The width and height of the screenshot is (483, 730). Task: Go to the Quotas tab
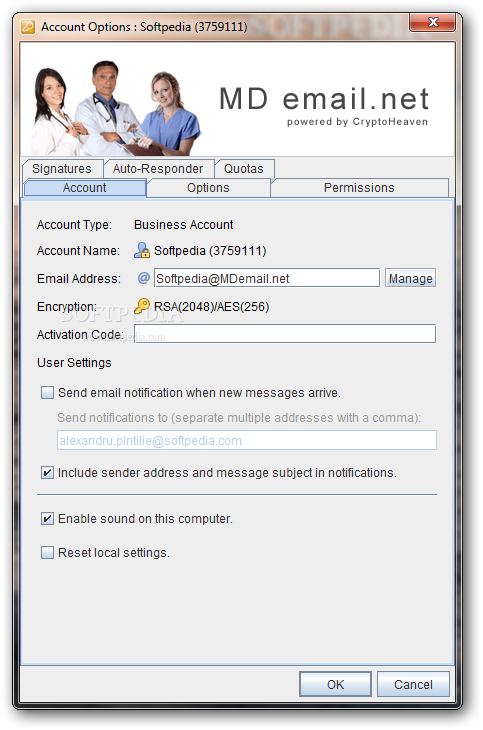244,169
